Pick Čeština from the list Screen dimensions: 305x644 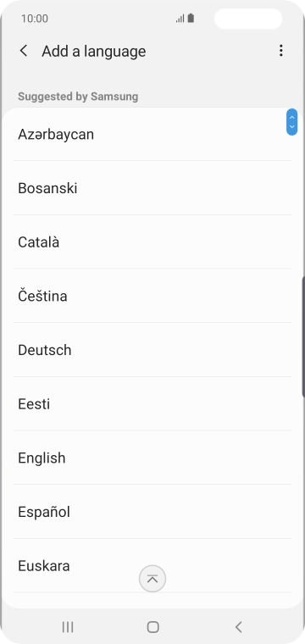click(152, 296)
